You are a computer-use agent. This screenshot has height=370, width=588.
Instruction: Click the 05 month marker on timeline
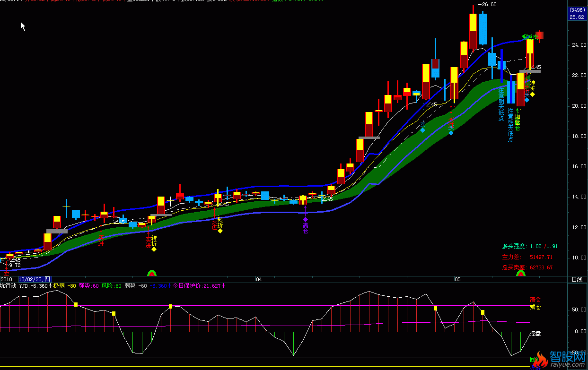coord(457,279)
